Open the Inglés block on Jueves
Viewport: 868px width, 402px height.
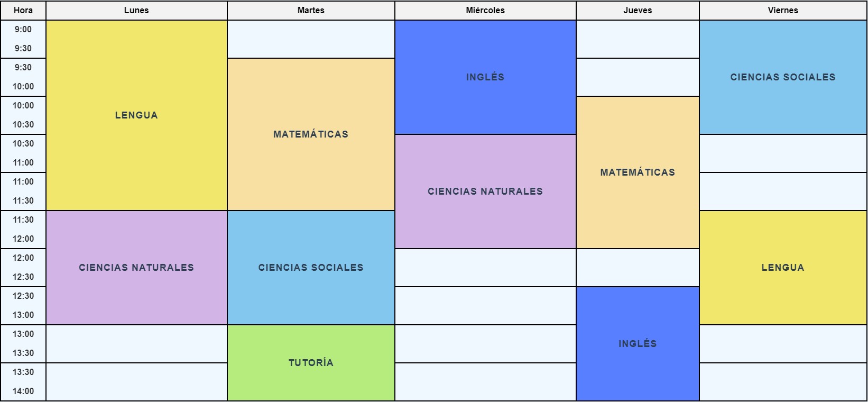638,344
